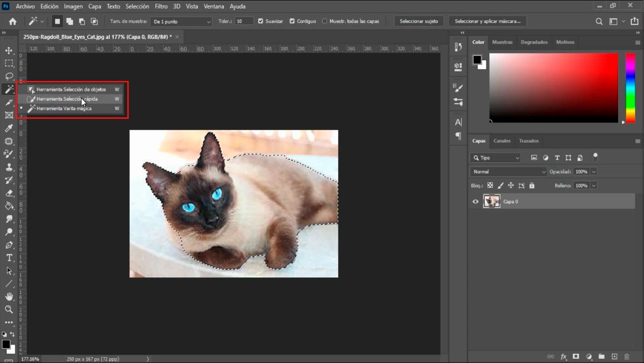Open the Filtro menu
This screenshot has width=644, height=363.
[x=161, y=6]
